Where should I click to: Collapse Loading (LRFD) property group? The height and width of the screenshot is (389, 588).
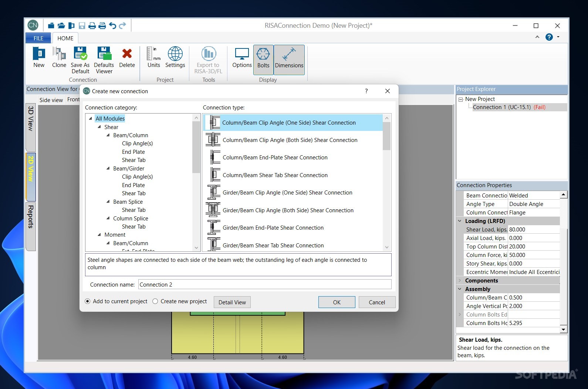click(460, 221)
